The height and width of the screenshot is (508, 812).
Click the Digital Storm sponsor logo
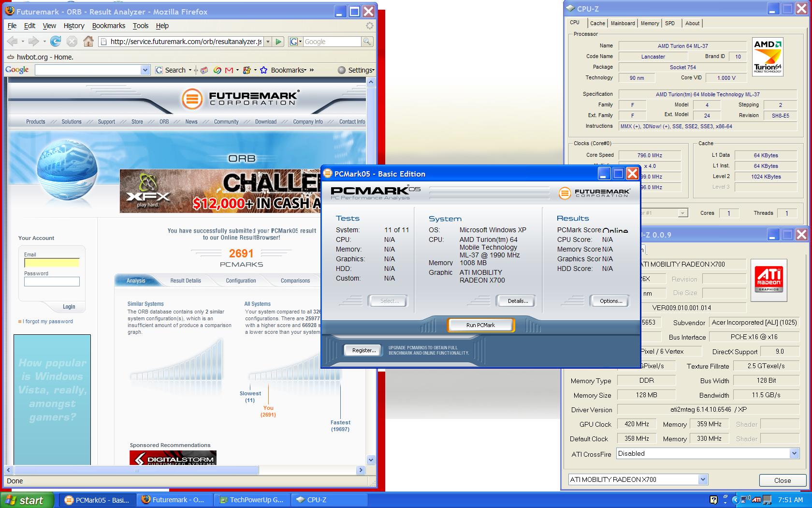tap(173, 458)
